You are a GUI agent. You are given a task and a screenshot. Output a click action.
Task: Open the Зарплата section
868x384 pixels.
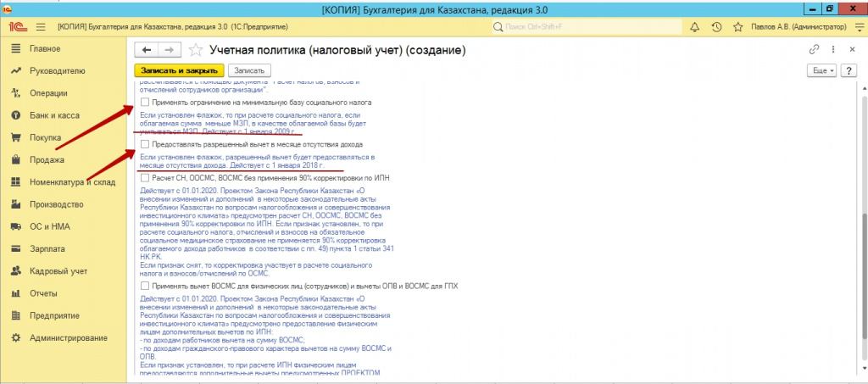click(47, 249)
